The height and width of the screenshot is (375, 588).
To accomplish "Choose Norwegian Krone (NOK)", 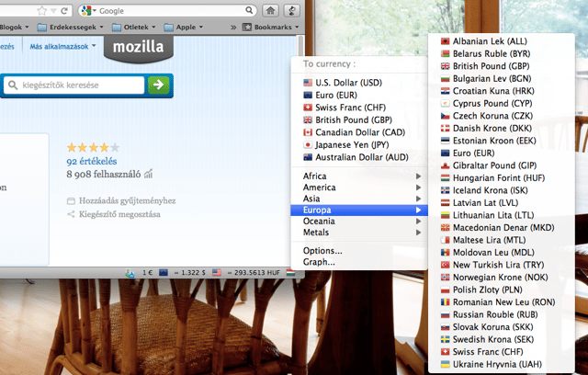I will click(x=501, y=278).
